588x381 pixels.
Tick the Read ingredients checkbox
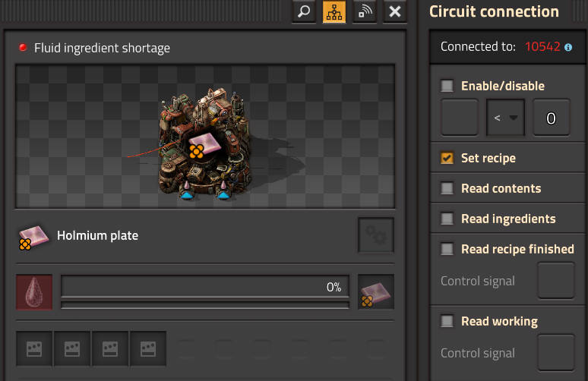[447, 219]
